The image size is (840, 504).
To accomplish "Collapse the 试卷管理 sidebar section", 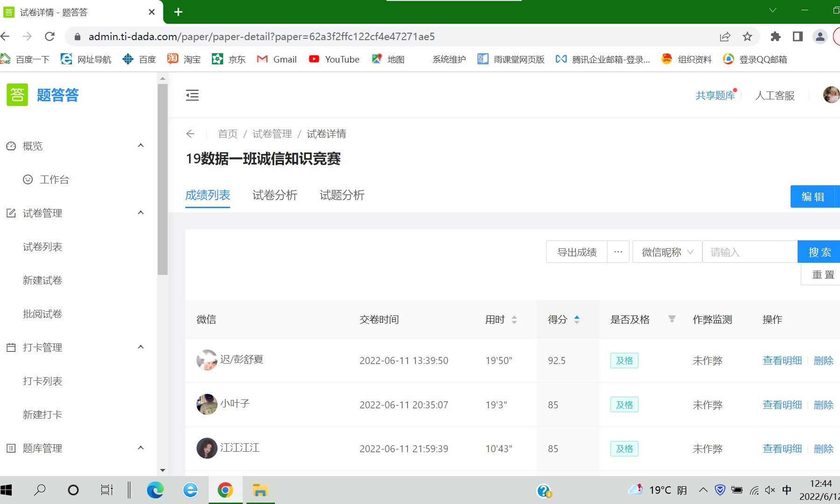I will 140,213.
